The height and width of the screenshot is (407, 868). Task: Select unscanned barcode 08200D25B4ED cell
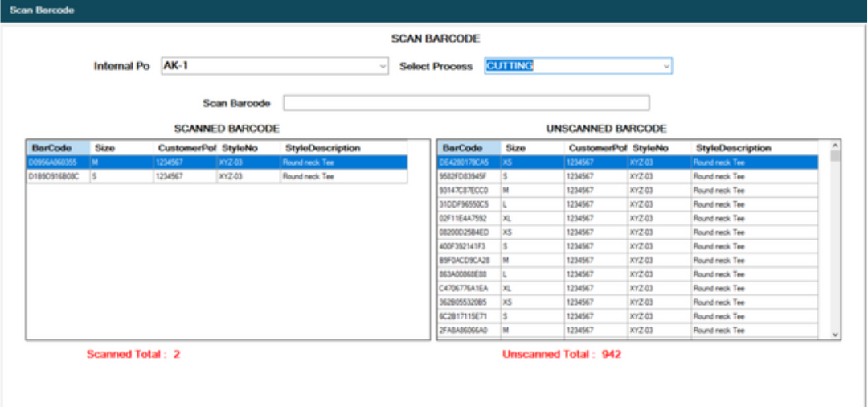click(469, 232)
